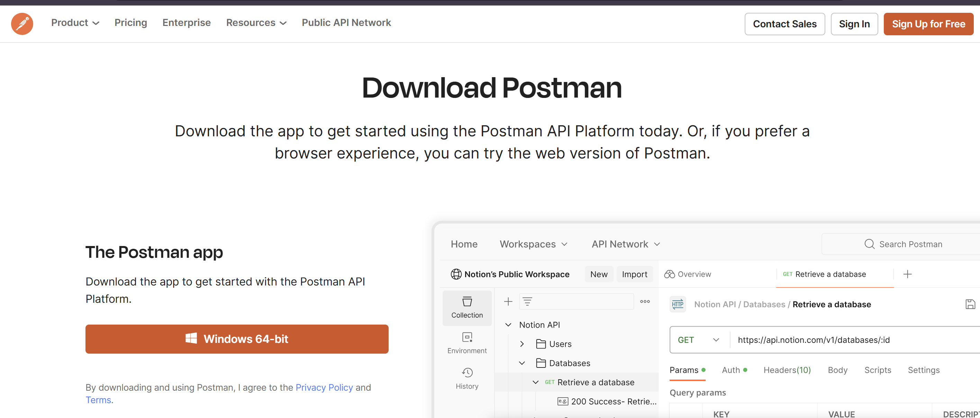Click the collection filter input field
The image size is (980, 418).
click(x=576, y=301)
